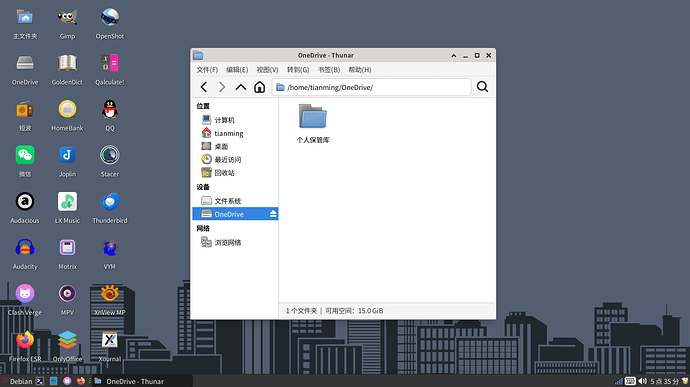Open GoldenDict desktop icon

point(67,70)
